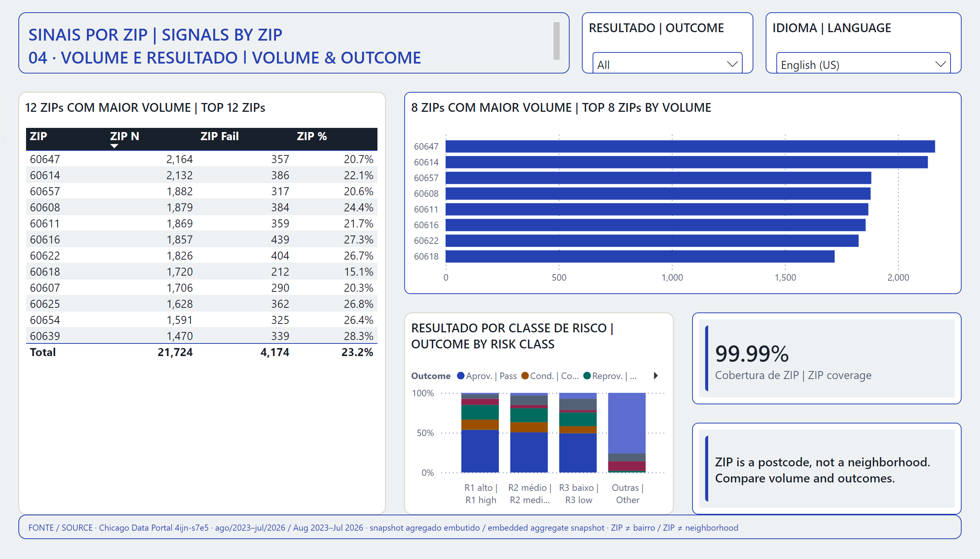Click the blue Pass segment of R3 low column
This screenshot has height=559, width=980.
pos(578,453)
